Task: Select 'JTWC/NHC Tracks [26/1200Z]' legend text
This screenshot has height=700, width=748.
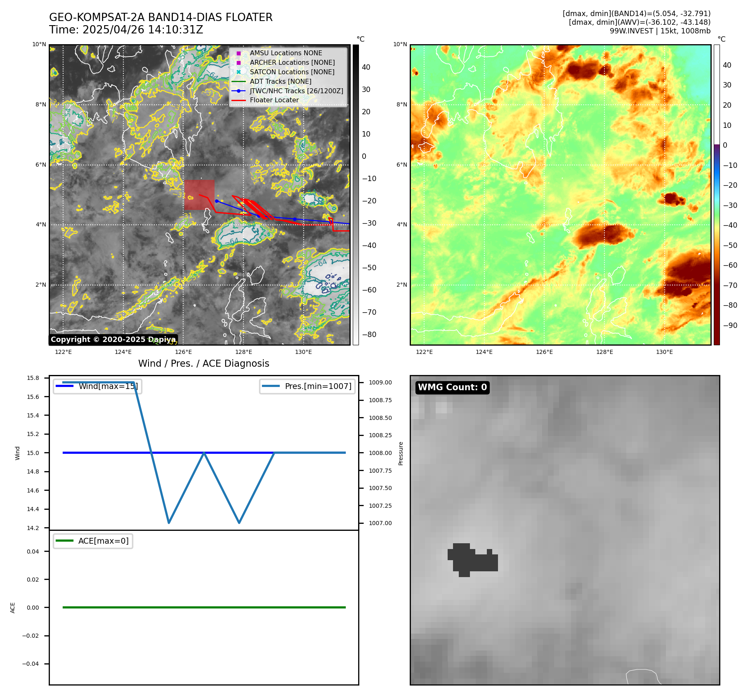Action: point(296,91)
